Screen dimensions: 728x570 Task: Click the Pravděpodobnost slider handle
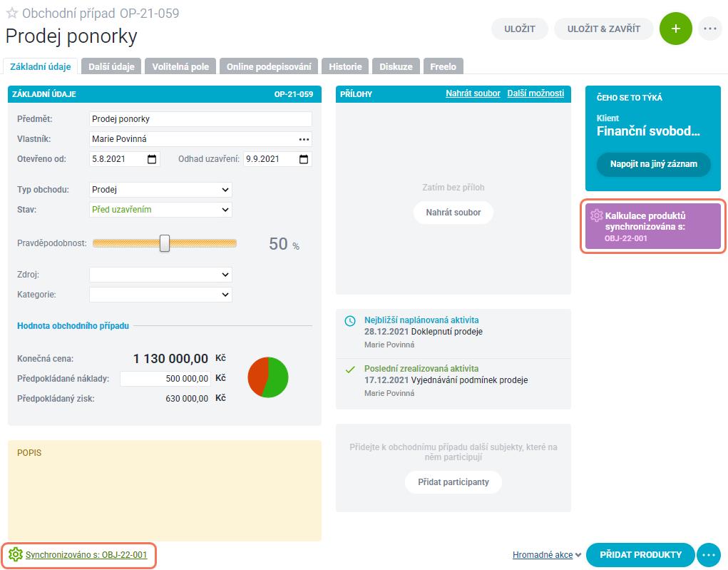click(165, 243)
